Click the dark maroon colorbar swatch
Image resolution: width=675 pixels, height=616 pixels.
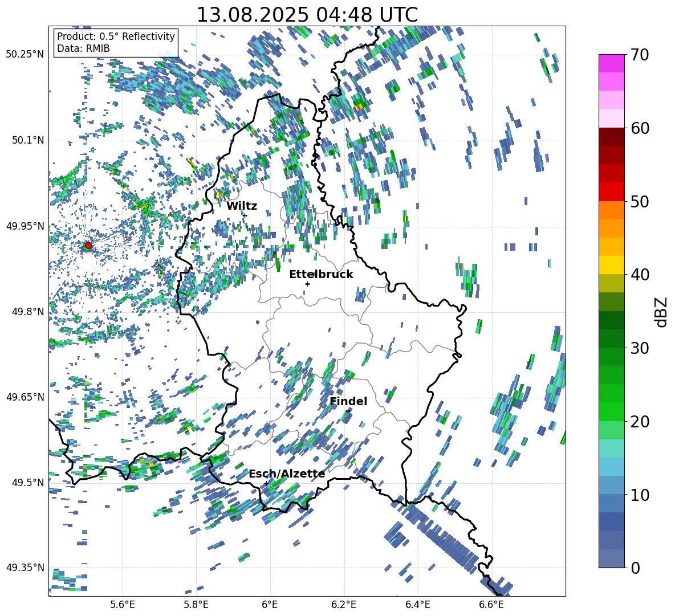click(612, 137)
